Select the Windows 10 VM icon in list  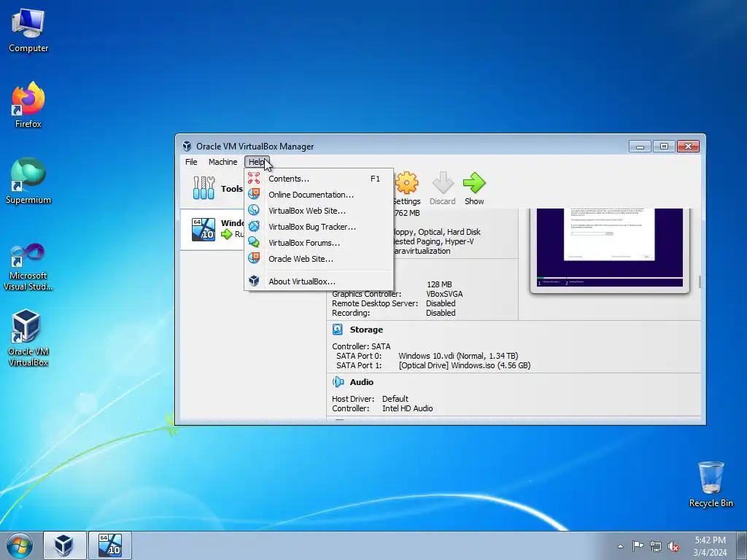(x=204, y=229)
